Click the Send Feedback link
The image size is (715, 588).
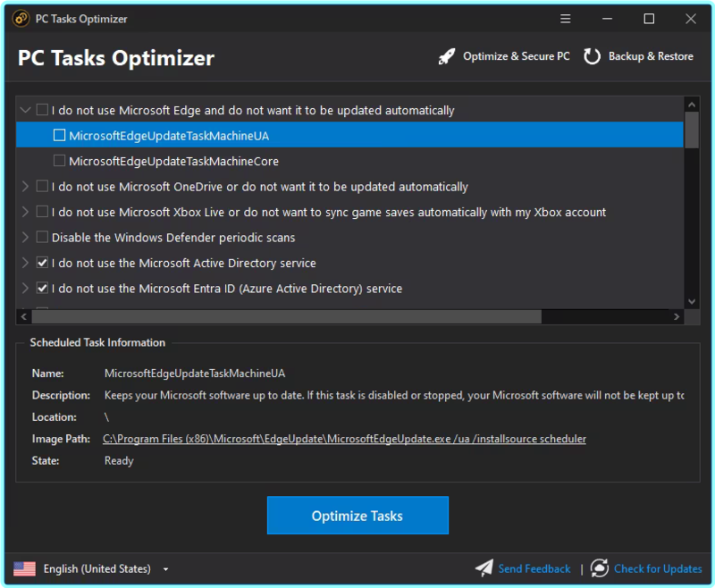coord(534,568)
